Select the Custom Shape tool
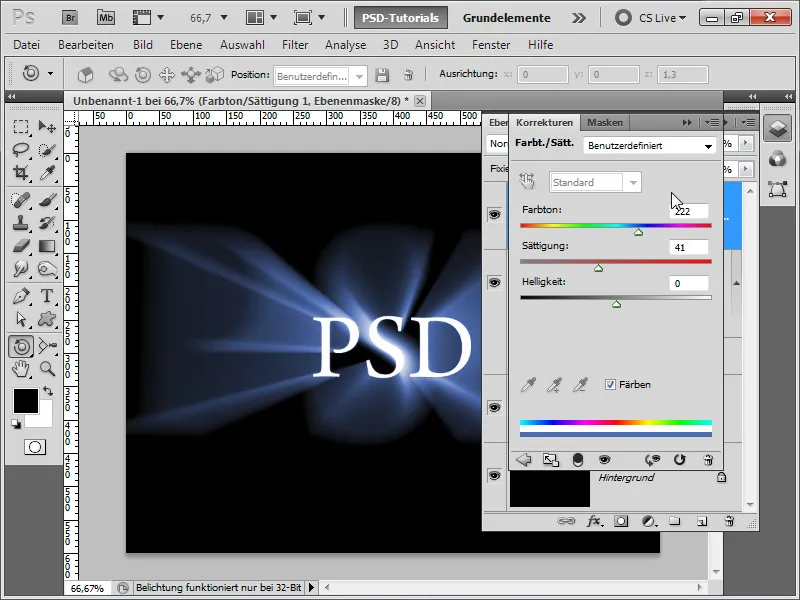Screen dimensions: 800x600 point(47,319)
